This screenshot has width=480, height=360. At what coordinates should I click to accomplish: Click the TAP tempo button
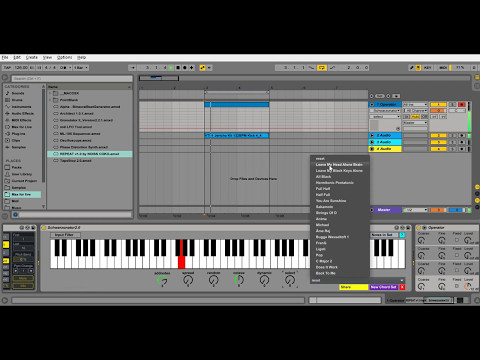coord(7,68)
